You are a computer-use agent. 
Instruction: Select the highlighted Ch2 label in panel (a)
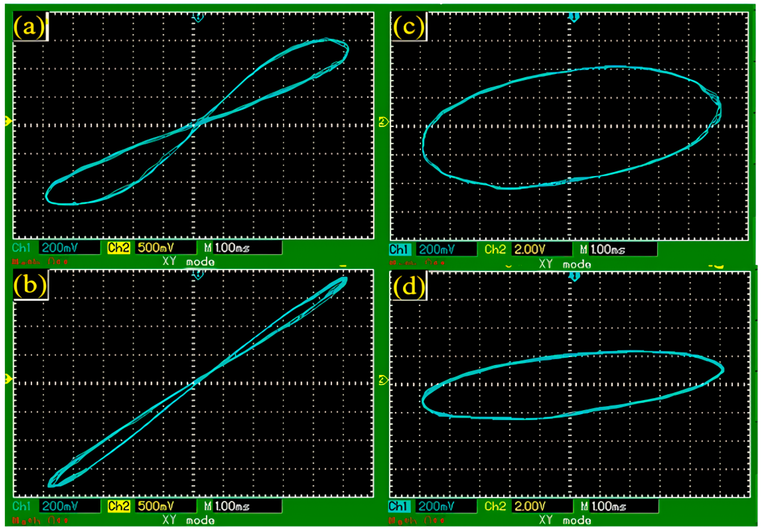click(x=118, y=248)
